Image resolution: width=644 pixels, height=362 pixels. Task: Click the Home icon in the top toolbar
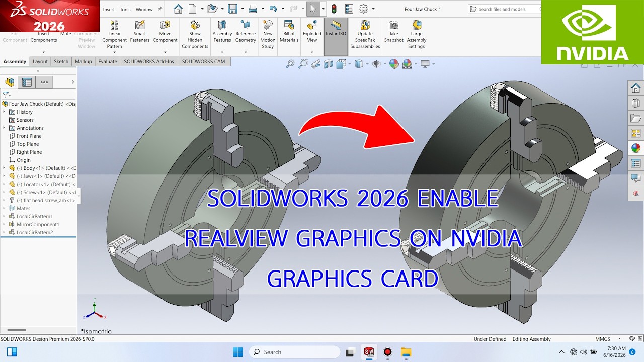coord(178,9)
